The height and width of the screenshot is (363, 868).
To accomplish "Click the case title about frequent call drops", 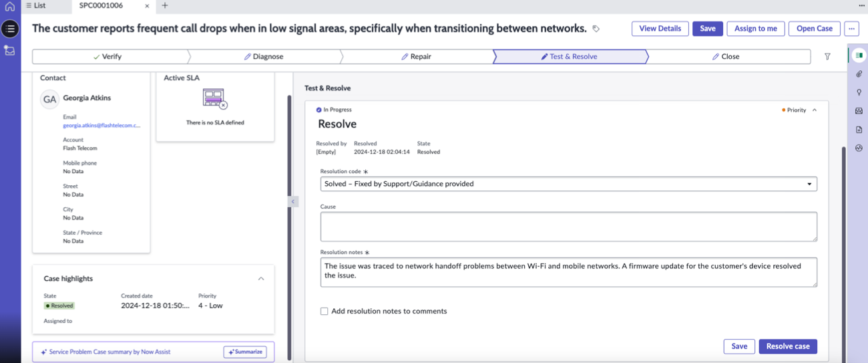I will click(x=309, y=29).
